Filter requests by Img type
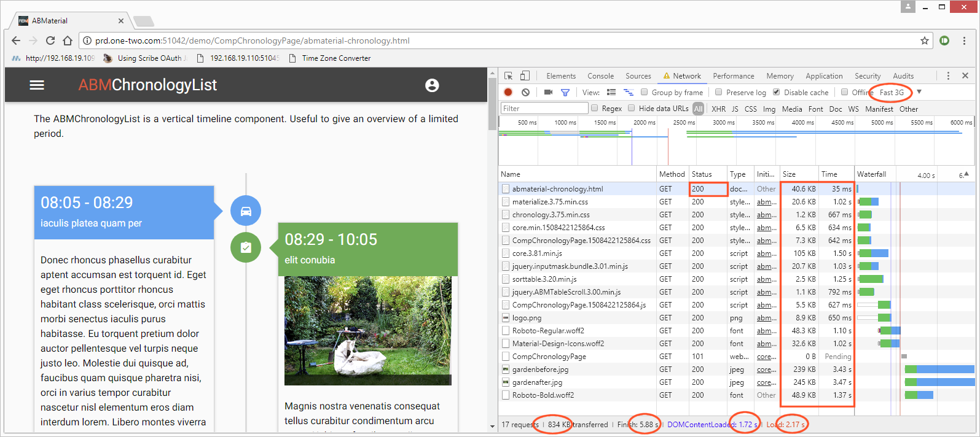The width and height of the screenshot is (980, 437). tap(769, 109)
